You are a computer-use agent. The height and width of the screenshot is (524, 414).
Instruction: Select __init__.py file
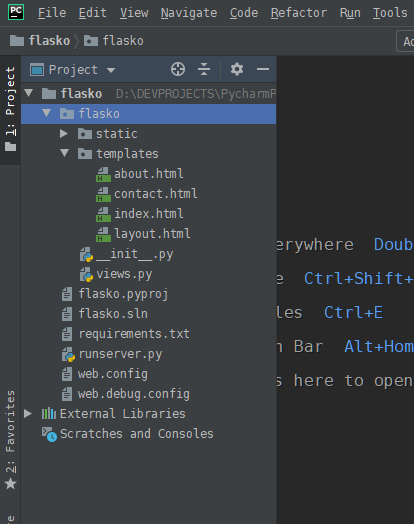[149, 254]
